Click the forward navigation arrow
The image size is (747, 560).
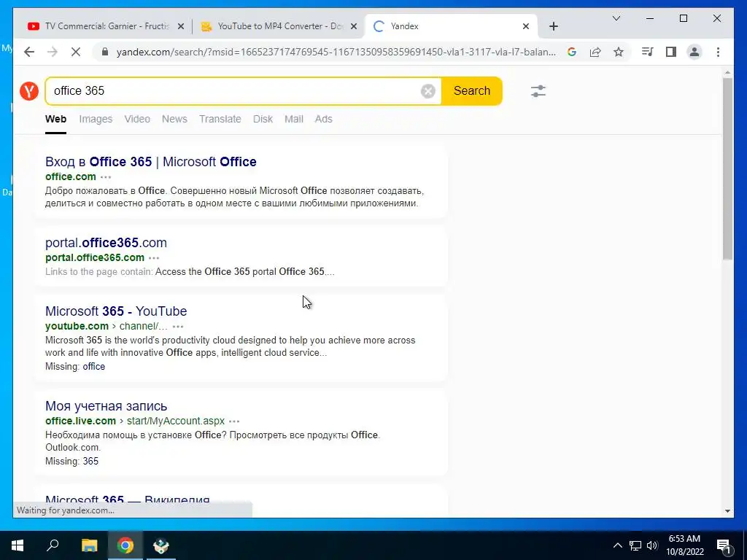(53, 52)
